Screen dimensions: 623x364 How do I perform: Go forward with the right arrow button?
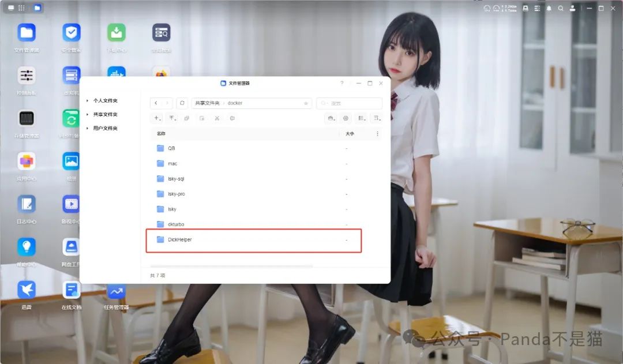coord(167,103)
